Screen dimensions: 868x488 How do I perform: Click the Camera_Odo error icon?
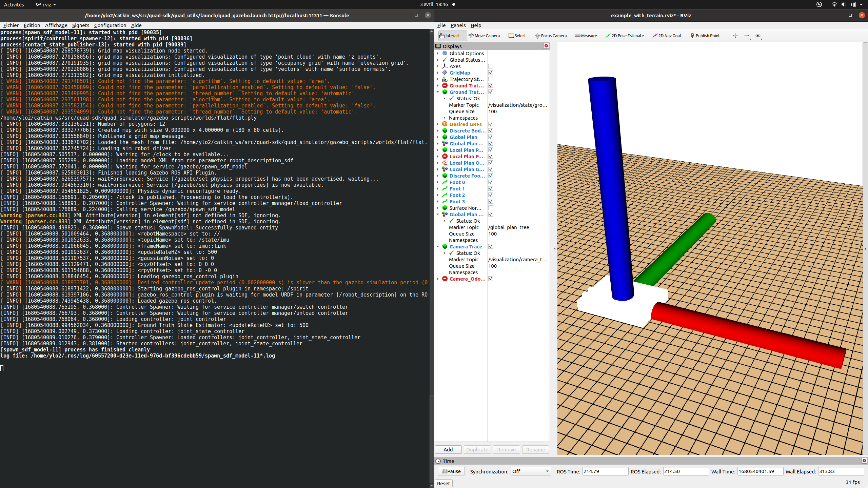(x=445, y=279)
